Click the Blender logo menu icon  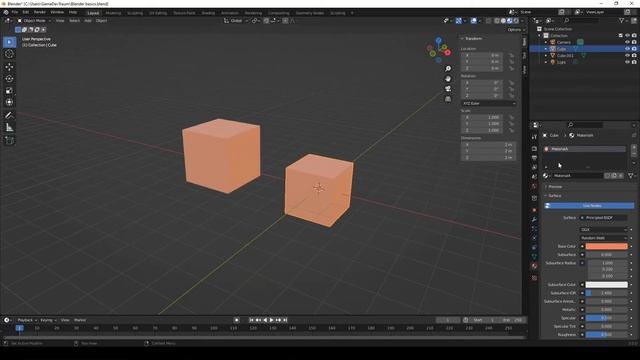tap(6, 13)
